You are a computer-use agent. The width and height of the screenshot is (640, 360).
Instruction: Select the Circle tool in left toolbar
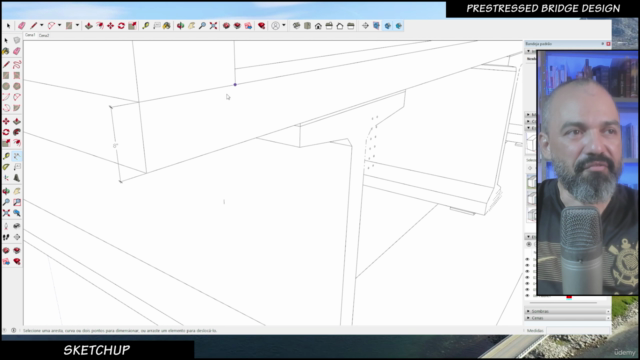click(x=6, y=86)
